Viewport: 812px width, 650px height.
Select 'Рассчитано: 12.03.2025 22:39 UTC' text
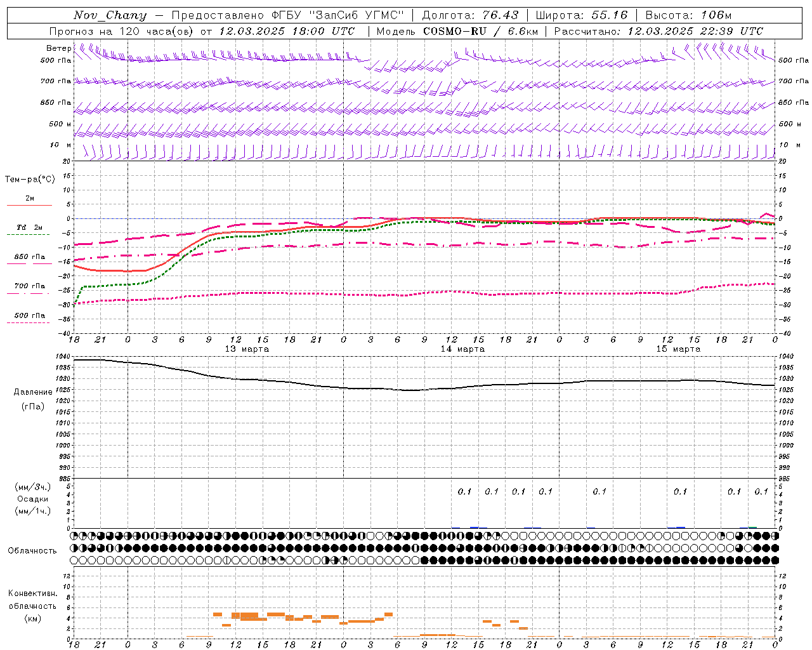pos(658,31)
